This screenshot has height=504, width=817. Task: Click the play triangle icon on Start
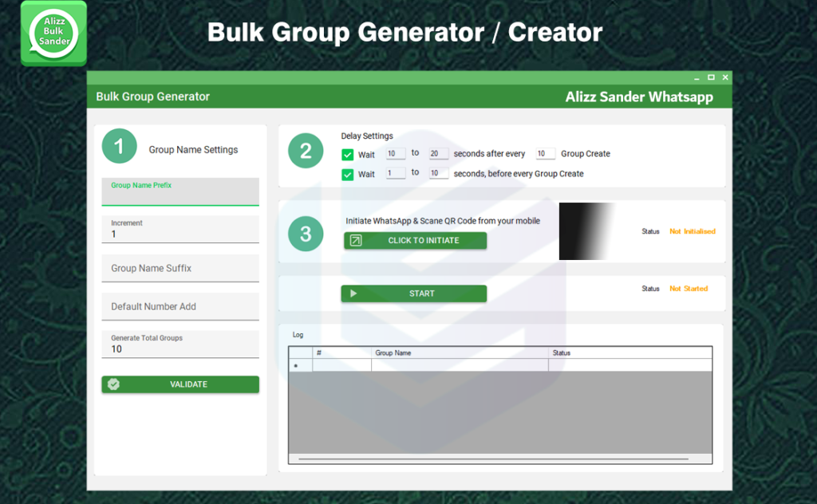point(353,293)
